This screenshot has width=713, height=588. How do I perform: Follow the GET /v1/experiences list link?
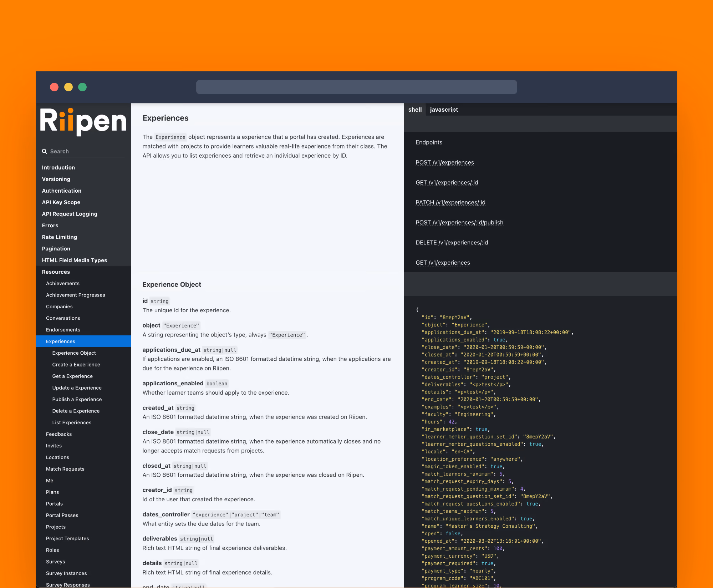point(443,263)
